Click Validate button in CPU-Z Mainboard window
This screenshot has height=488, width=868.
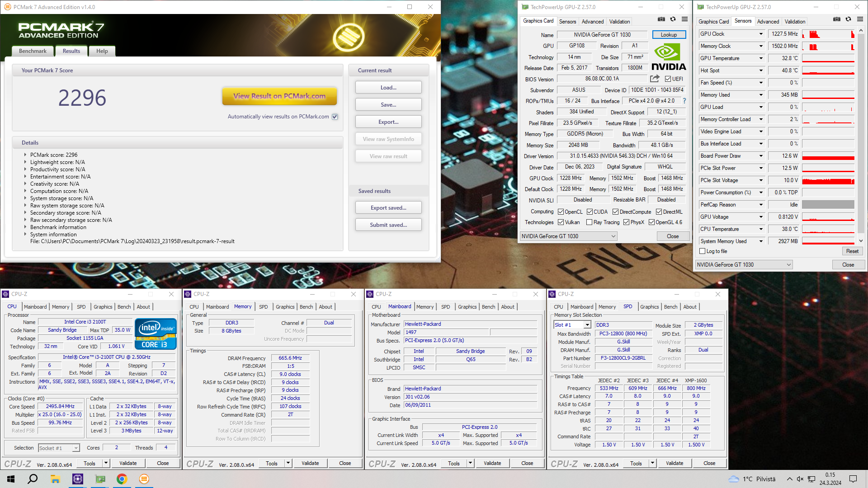pyautogui.click(x=492, y=463)
